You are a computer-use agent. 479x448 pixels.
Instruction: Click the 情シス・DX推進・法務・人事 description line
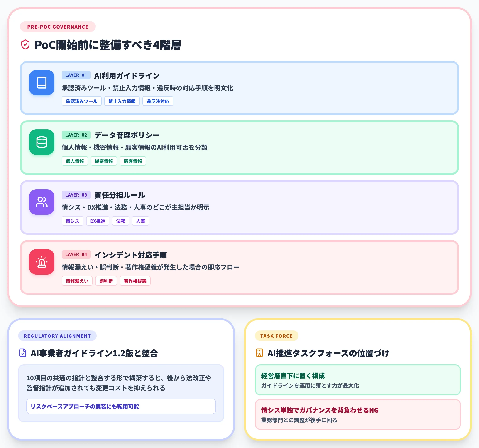coord(136,207)
